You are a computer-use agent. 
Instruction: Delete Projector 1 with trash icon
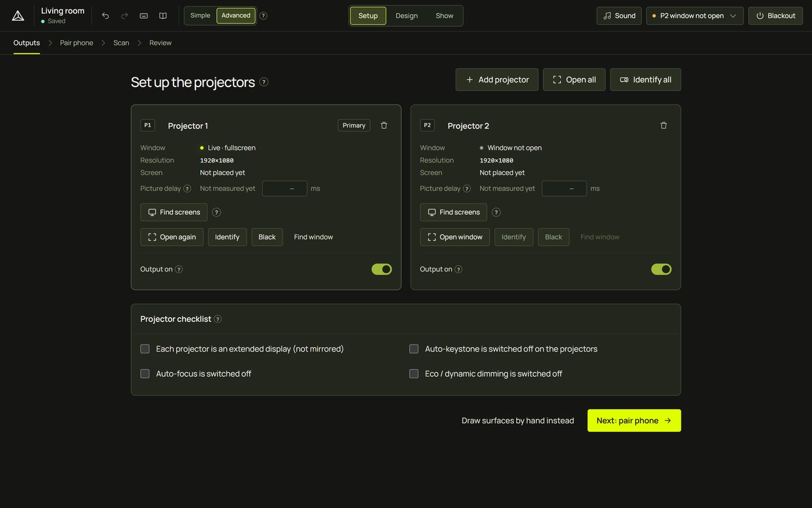pos(384,125)
